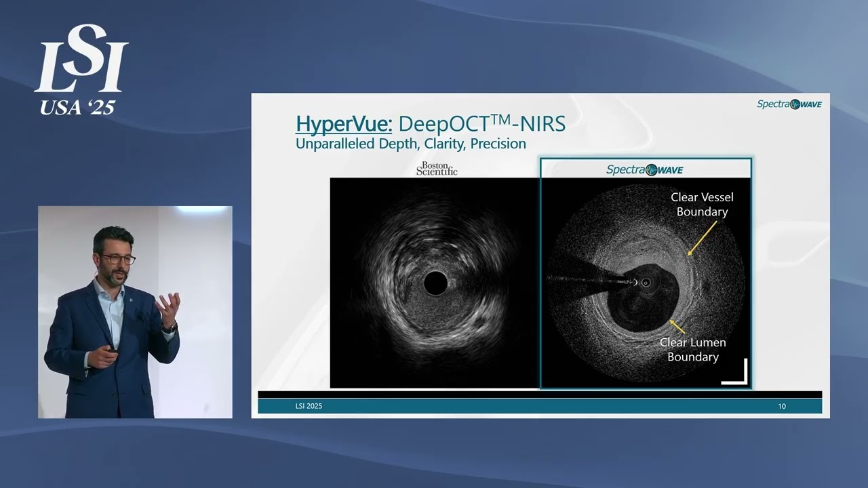Click the Boston Scientific IVUS image

coord(435,283)
